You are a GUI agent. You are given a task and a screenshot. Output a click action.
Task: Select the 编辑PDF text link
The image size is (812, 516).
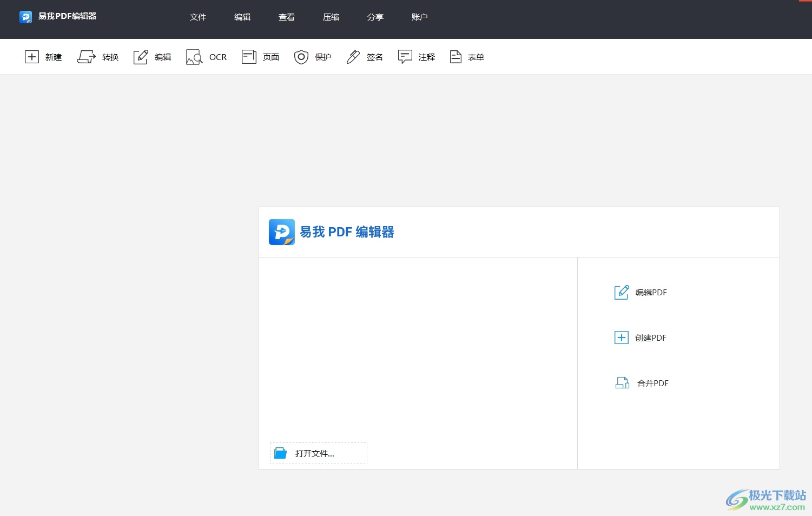coord(651,292)
